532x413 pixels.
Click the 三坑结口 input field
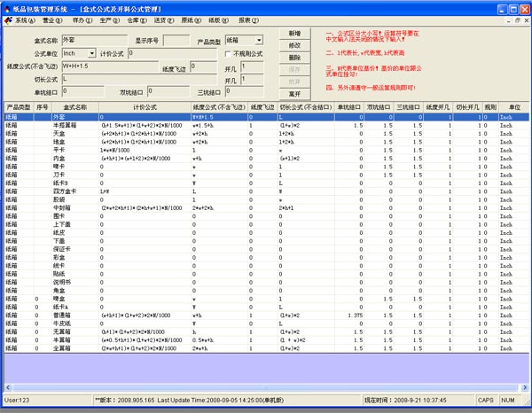[x=245, y=91]
